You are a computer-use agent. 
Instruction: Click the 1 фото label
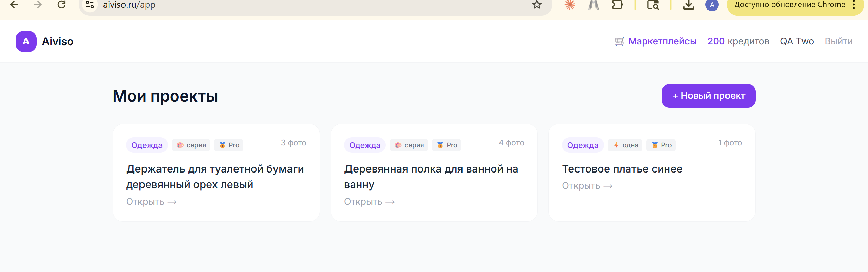730,143
